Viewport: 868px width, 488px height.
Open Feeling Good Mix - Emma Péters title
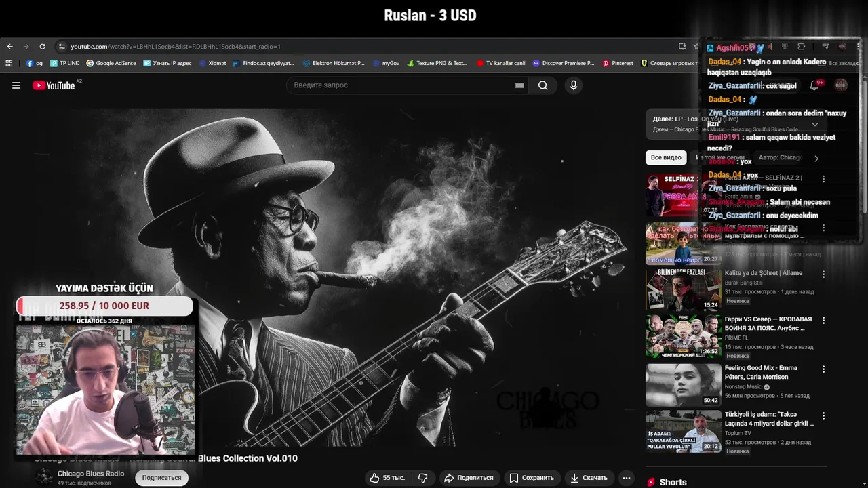click(761, 372)
